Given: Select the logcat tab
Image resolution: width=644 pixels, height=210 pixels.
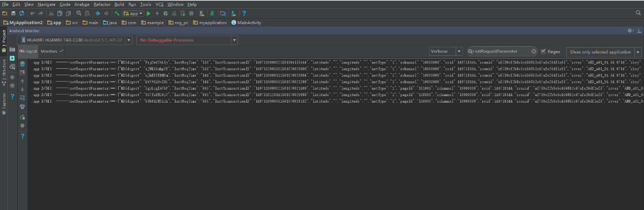Looking at the screenshot, I should [28, 51].
